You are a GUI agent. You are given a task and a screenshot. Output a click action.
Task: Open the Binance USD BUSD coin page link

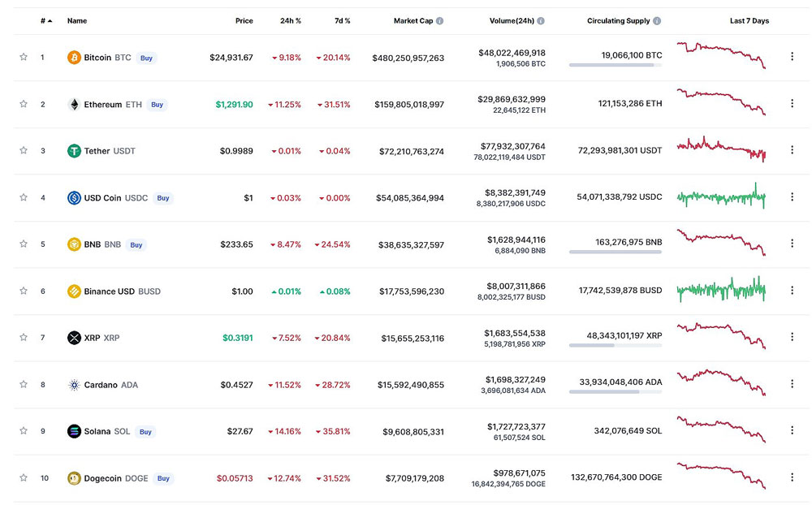point(123,291)
